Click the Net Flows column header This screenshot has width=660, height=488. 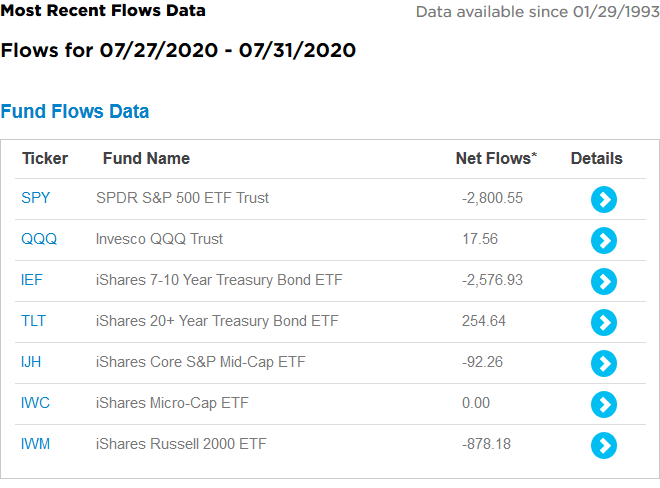pyautogui.click(x=496, y=158)
